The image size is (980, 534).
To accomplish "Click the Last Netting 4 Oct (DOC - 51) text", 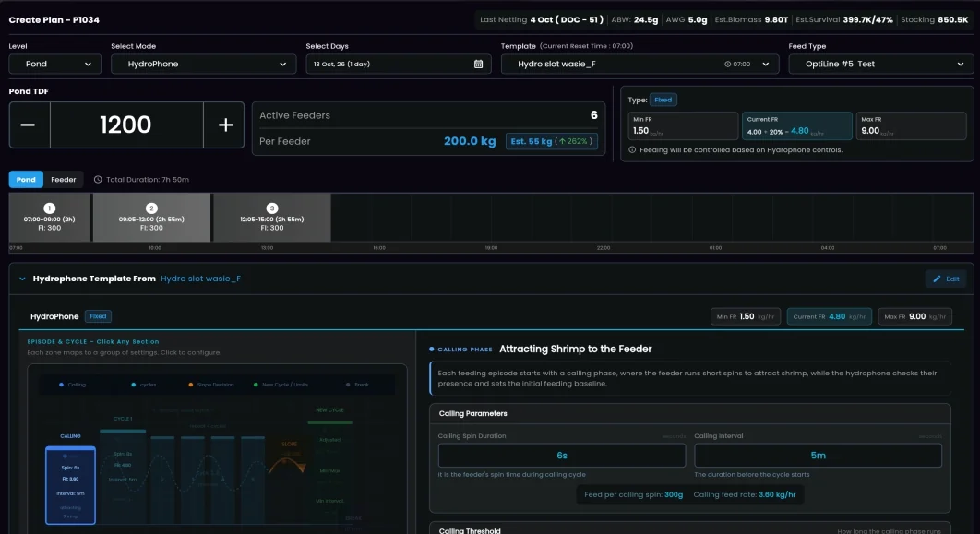I will point(542,20).
